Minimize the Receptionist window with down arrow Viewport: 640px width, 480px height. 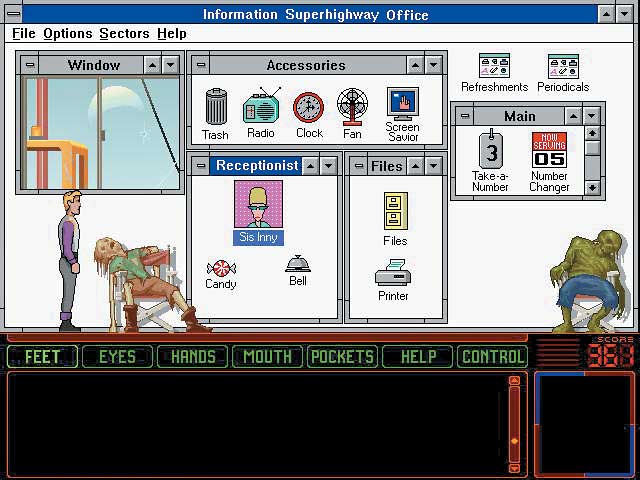(329, 166)
